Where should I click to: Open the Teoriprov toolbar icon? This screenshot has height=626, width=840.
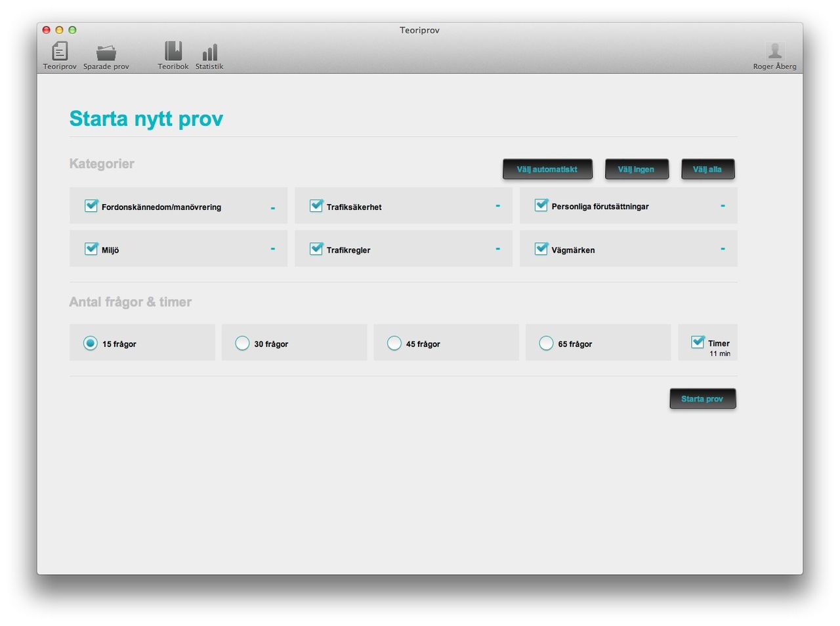point(60,52)
